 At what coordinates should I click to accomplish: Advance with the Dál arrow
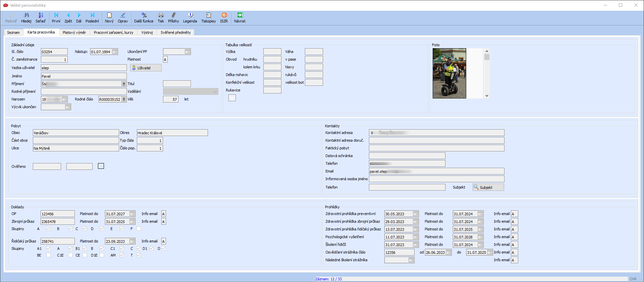[79, 18]
